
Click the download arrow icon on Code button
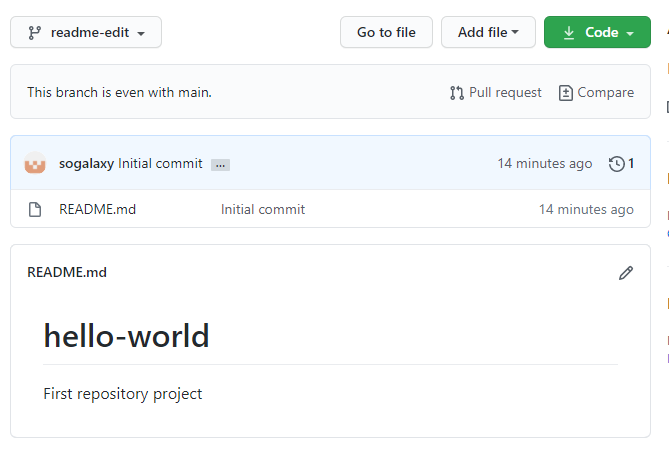pyautogui.click(x=569, y=33)
